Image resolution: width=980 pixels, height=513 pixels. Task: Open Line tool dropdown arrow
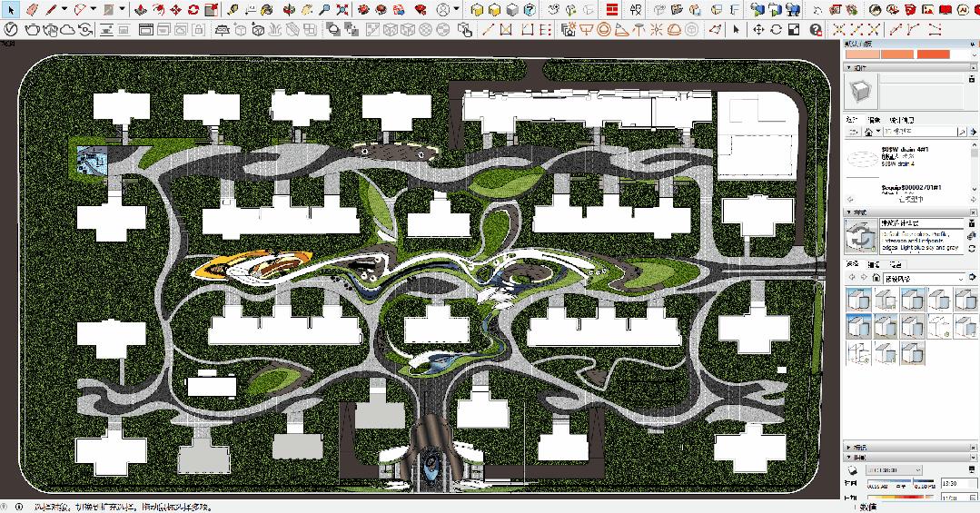[x=64, y=9]
